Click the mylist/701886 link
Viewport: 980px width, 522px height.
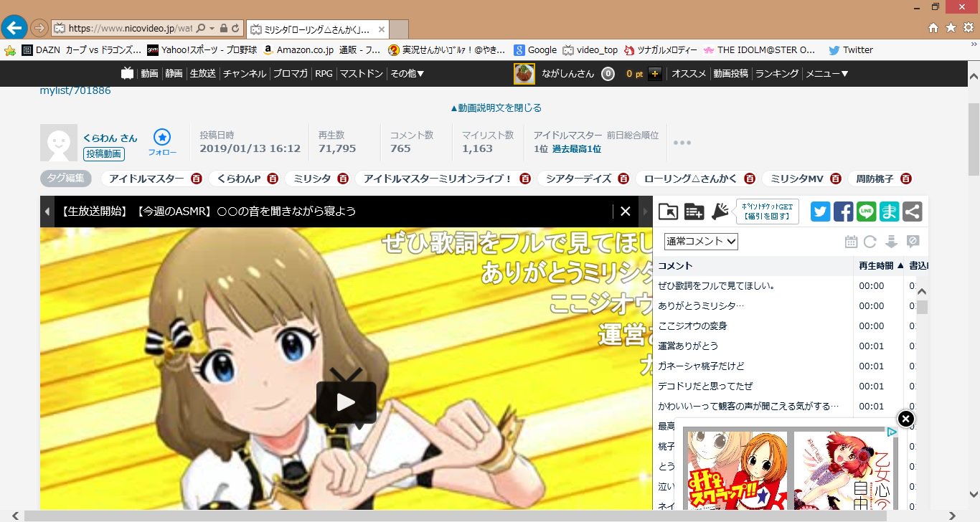click(75, 90)
